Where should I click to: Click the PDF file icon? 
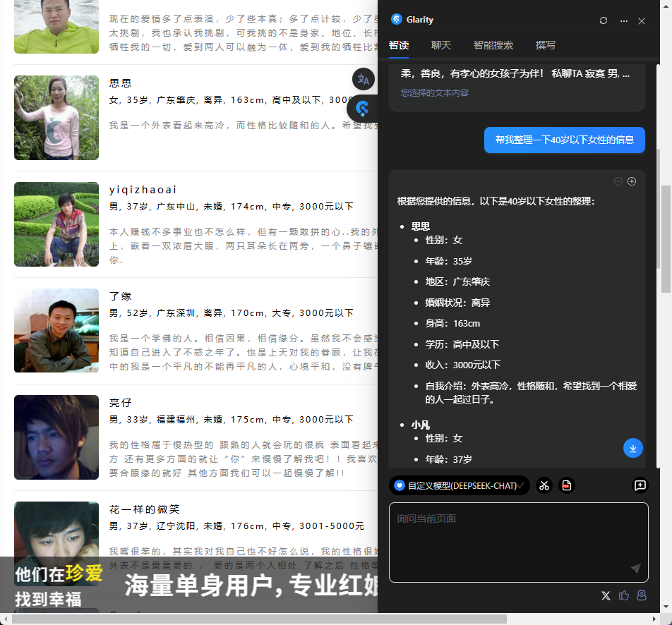tap(566, 485)
